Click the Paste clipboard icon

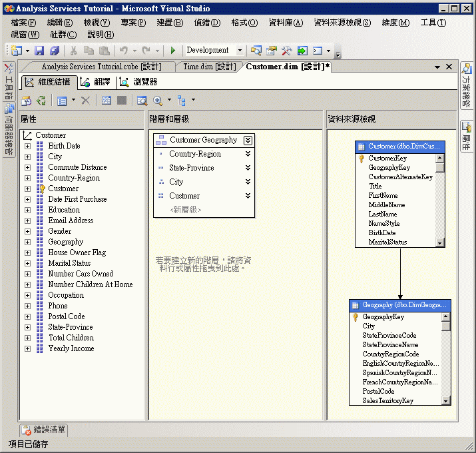(105, 51)
